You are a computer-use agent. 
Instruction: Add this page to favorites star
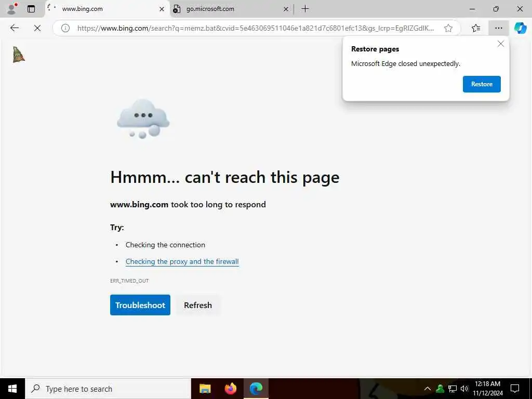[448, 28]
